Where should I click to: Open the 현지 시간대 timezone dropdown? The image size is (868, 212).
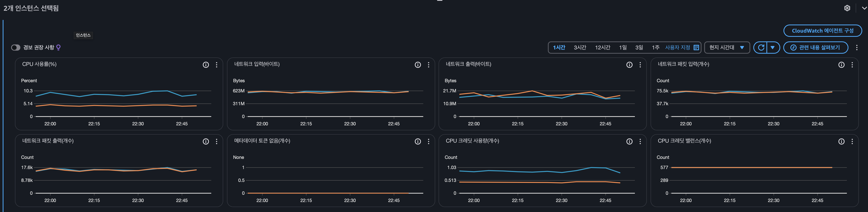point(726,48)
